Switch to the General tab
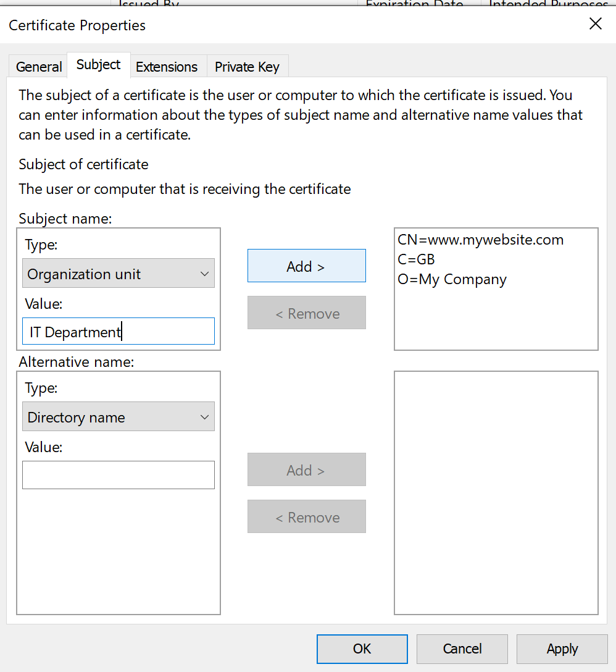The image size is (616, 672). [38, 66]
